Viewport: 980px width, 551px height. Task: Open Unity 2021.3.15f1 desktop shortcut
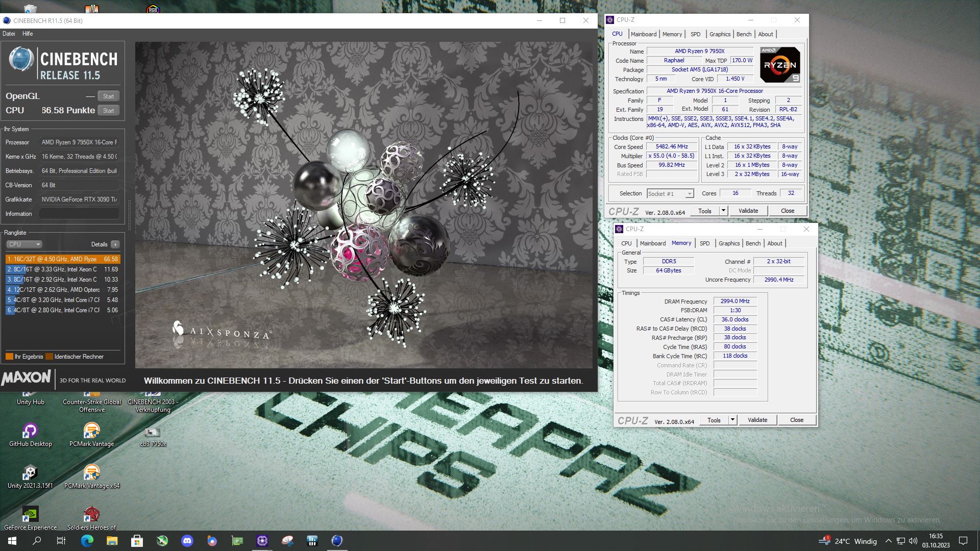30,477
